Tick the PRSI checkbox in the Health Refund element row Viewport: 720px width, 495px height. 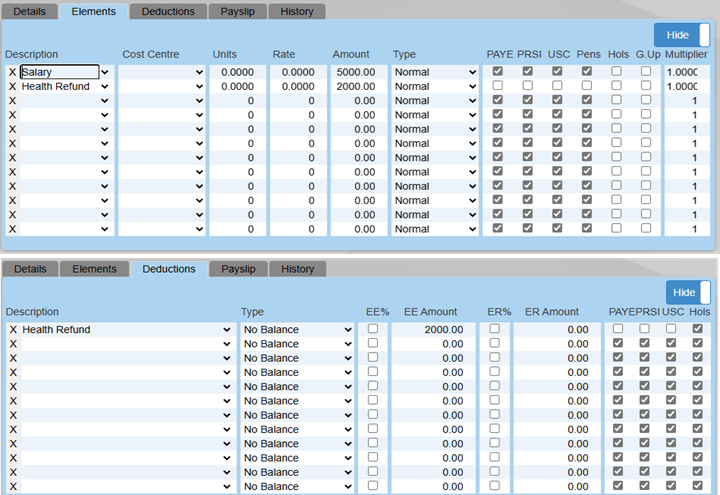pos(527,86)
